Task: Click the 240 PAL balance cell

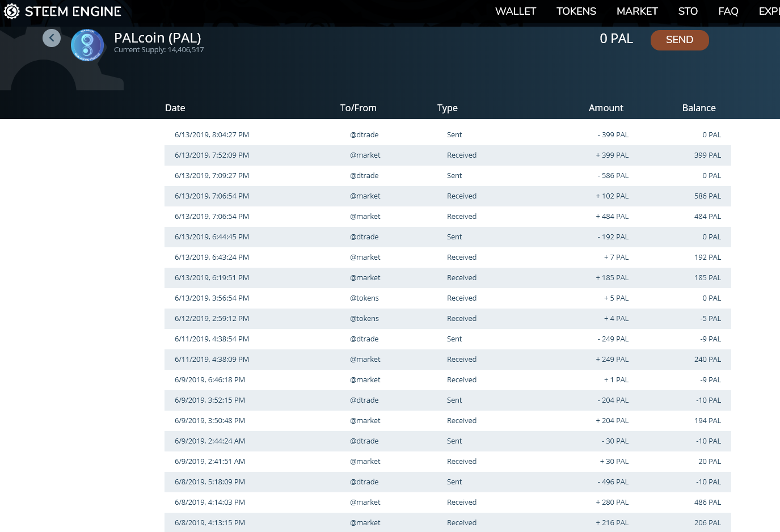Action: coord(707,360)
